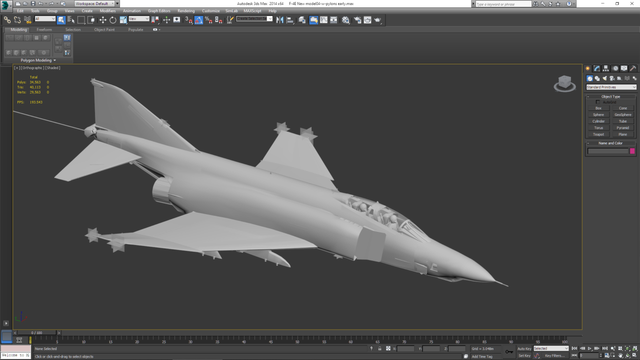Screen dimensions: 640x360
Task: Toggle Spinner Snap
Action: coord(219,20)
